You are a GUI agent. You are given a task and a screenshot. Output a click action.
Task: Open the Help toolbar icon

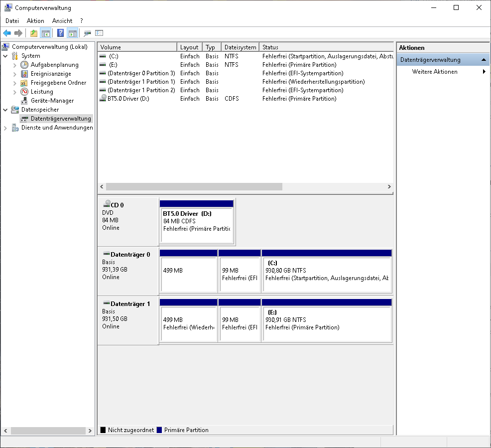pyautogui.click(x=60, y=33)
